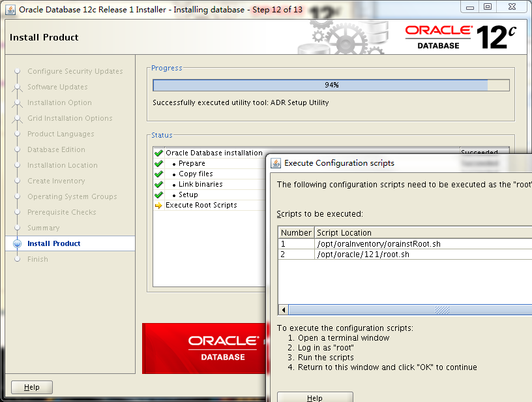The image size is (532, 402).
Task: Click the checkmark beside "Link binaries"
Action: tap(158, 185)
